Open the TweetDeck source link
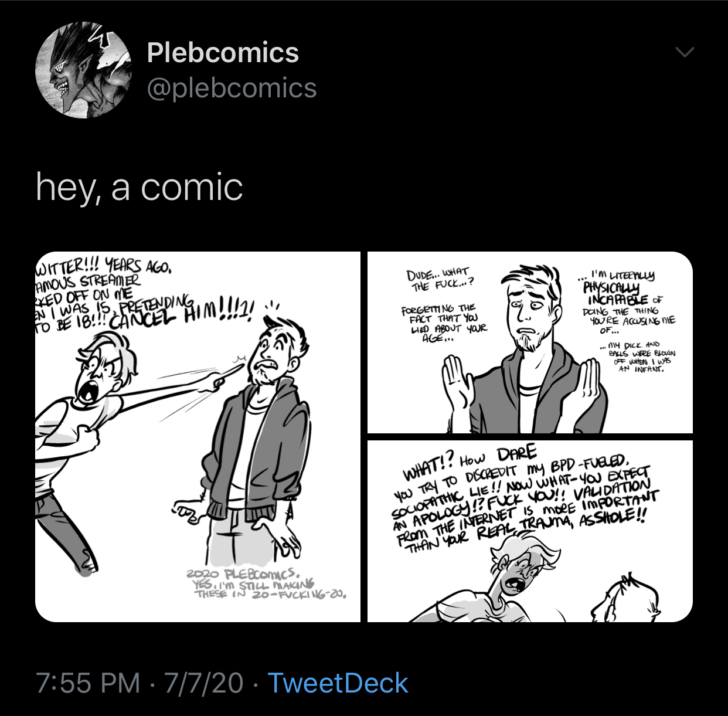 point(338,683)
